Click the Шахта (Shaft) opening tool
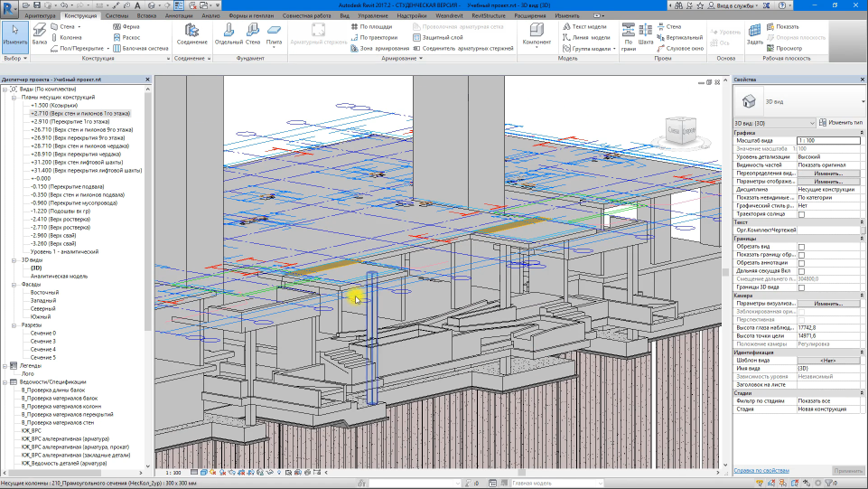The width and height of the screenshot is (868, 489). coord(645,34)
